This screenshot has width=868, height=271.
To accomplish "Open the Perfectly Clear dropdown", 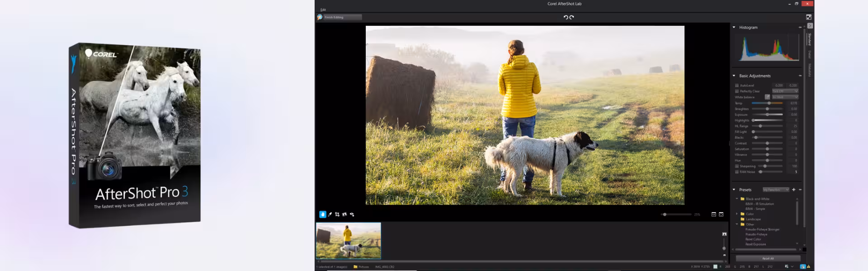I will (785, 91).
